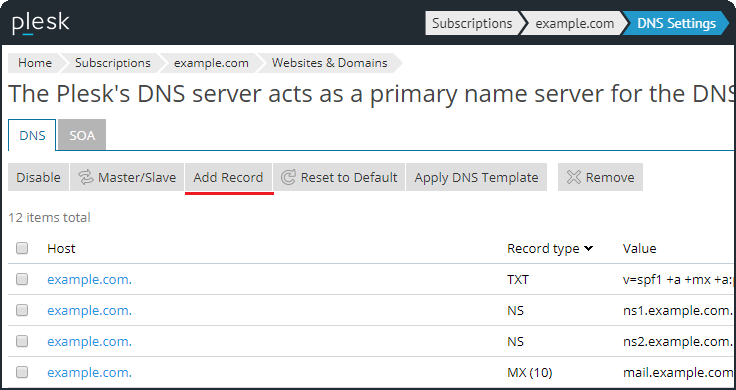Click the Master/Slave swap arrows icon
736x390 pixels.
click(x=85, y=177)
